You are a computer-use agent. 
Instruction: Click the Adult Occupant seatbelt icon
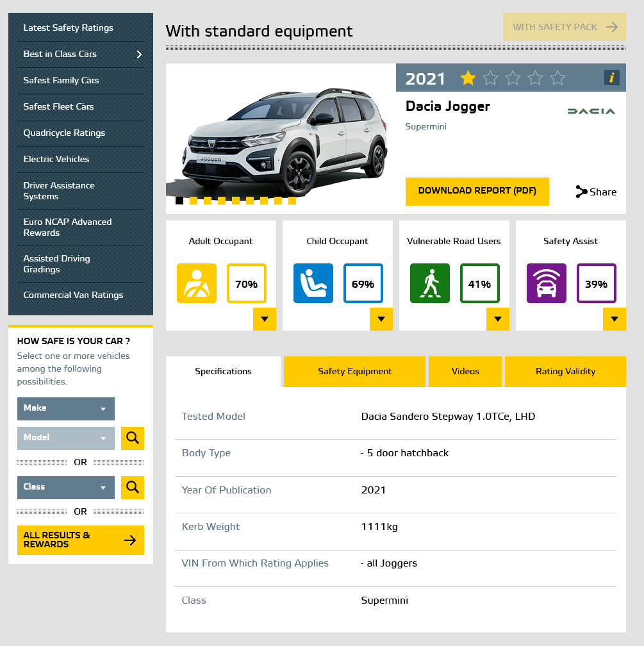click(x=197, y=283)
